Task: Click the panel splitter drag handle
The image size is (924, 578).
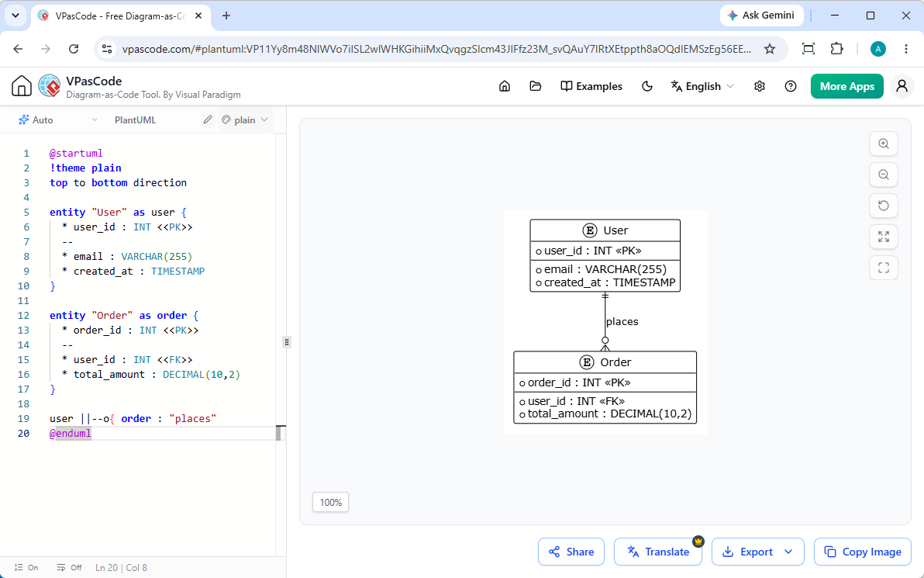Action: coord(286,342)
